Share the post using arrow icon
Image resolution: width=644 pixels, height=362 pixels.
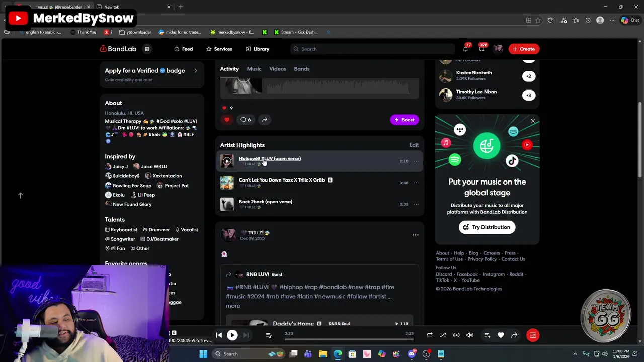265,120
